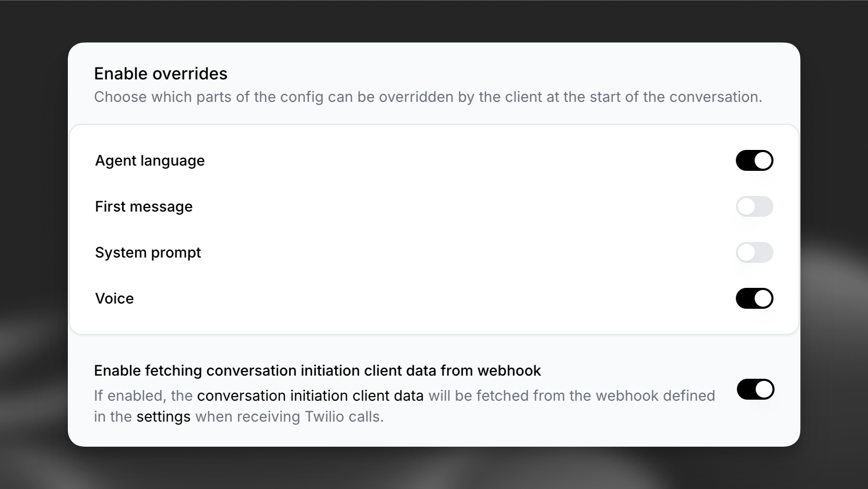This screenshot has width=868, height=489.
Task: Click the overrides description text
Action: (x=428, y=97)
